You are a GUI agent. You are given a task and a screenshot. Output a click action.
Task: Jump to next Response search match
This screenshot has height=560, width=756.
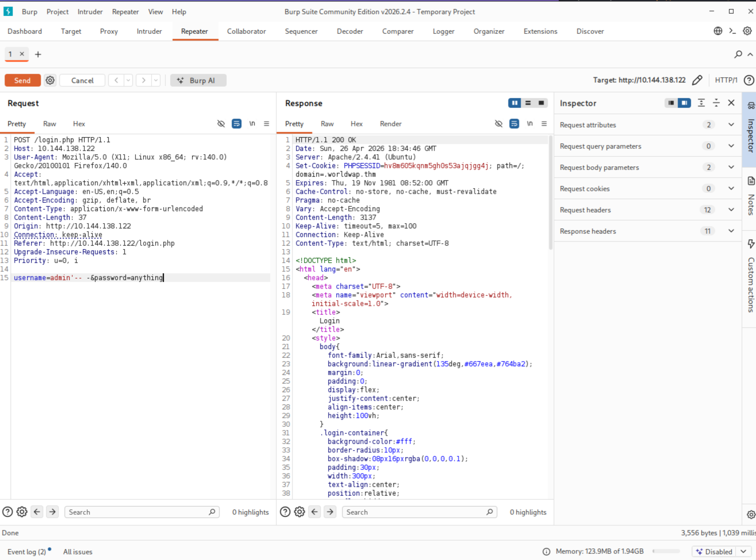point(330,512)
